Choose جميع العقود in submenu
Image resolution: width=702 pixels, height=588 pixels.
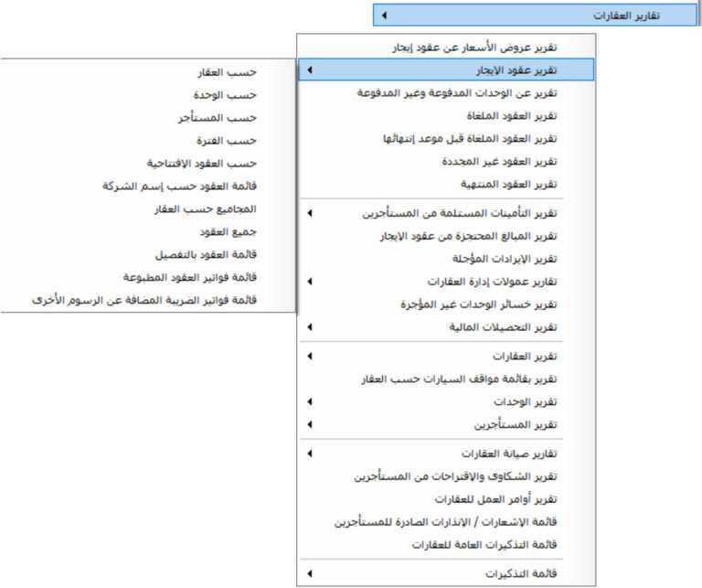(148, 232)
